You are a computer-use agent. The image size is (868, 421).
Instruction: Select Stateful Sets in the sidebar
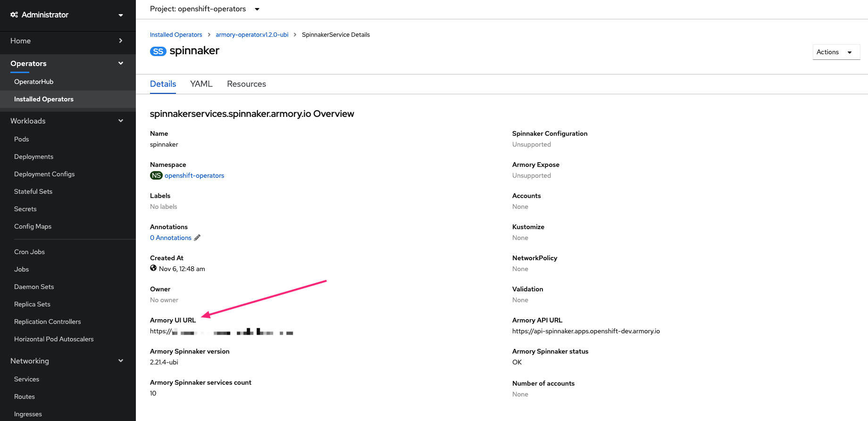click(33, 191)
